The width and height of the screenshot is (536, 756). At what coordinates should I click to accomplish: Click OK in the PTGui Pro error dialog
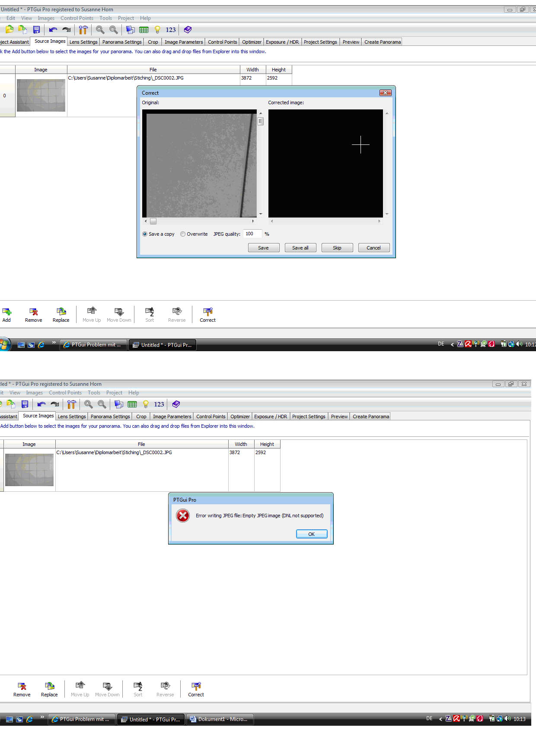pos(311,534)
